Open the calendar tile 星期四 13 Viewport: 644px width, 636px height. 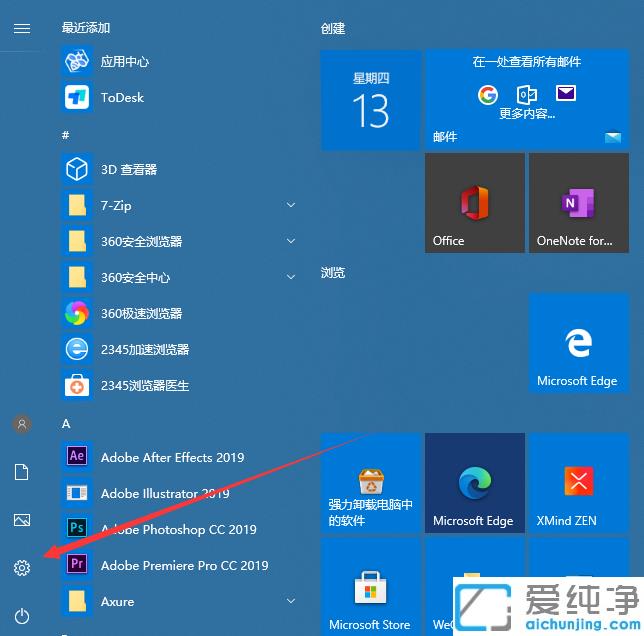(x=371, y=100)
